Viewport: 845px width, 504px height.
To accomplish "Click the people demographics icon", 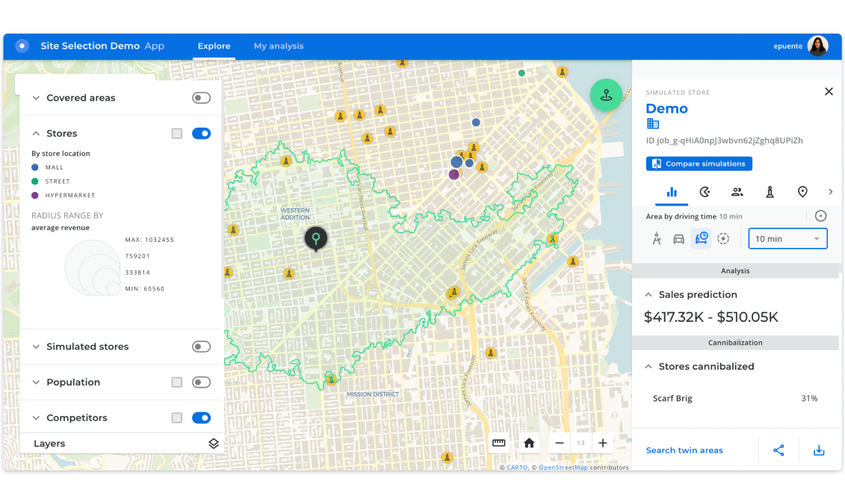I will [x=737, y=192].
